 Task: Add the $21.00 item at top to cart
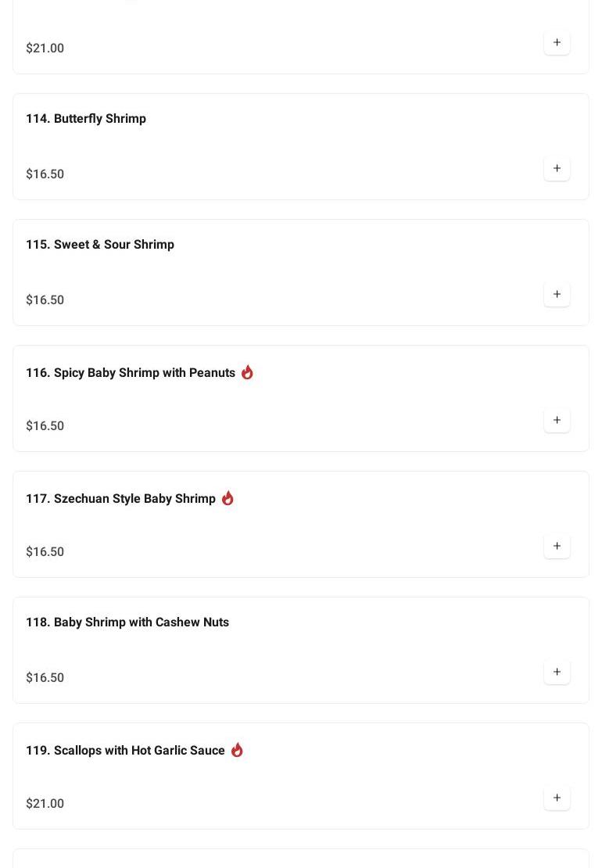pyautogui.click(x=557, y=43)
